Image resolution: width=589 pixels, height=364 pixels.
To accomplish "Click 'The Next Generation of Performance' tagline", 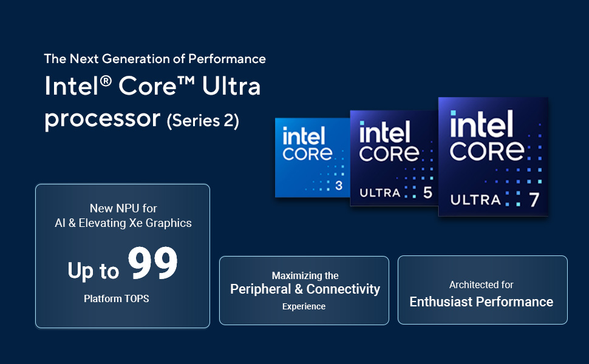I will point(155,59).
